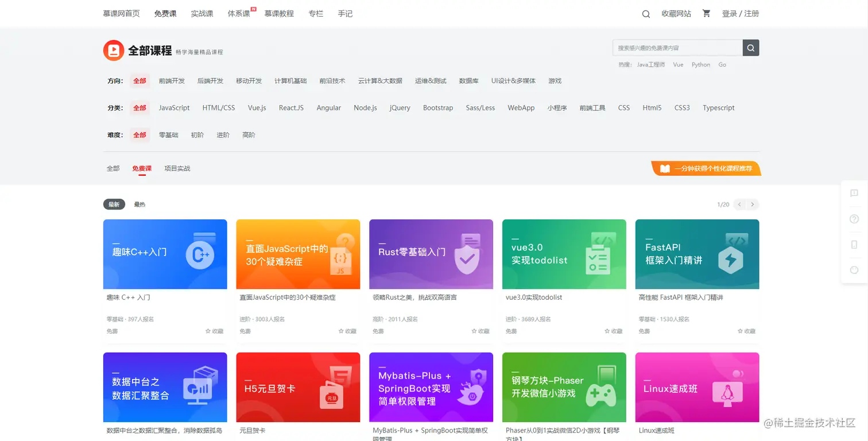The image size is (868, 441).
Task: Open 慕课网首页 in top navigation
Action: (x=121, y=13)
